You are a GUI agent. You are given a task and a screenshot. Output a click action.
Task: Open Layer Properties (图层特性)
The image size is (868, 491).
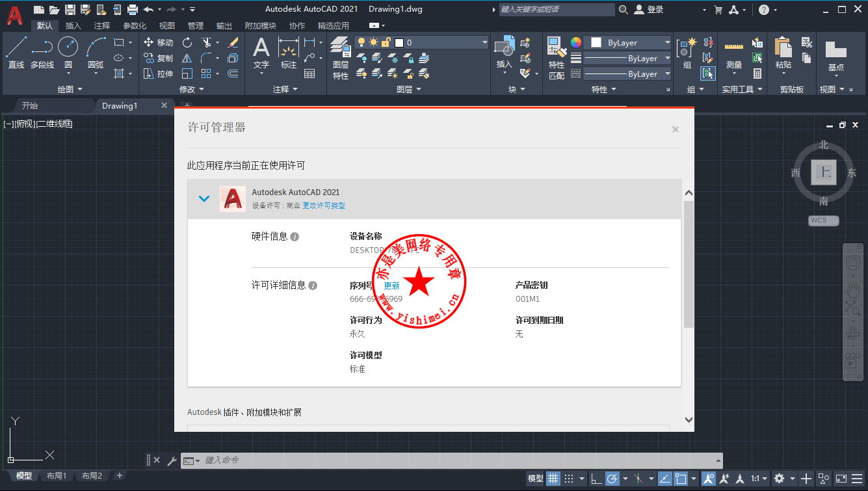pos(341,57)
